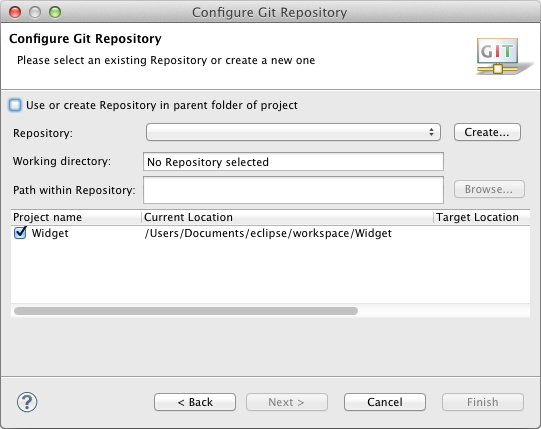The image size is (541, 429).
Task: Open the Repository dropdown list
Action: (x=293, y=132)
